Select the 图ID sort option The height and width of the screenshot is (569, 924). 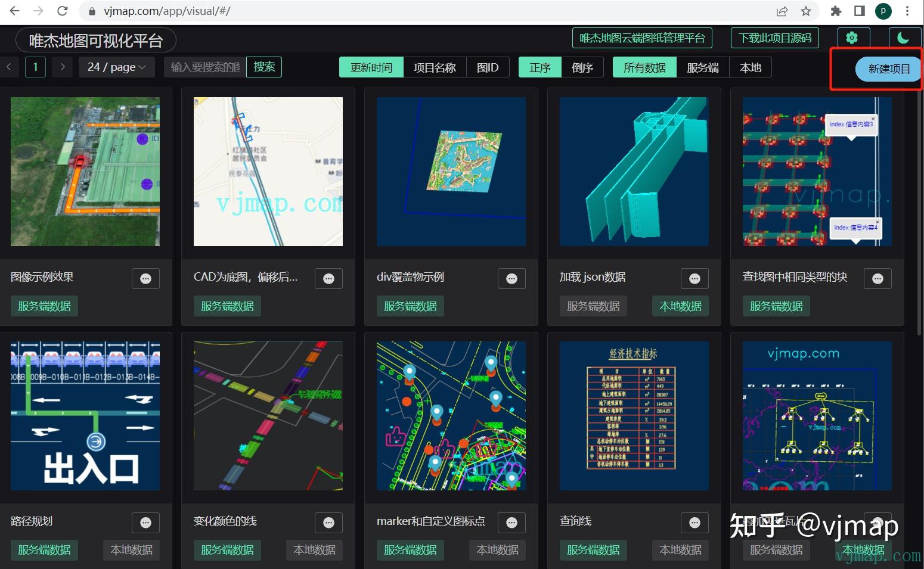coord(488,67)
